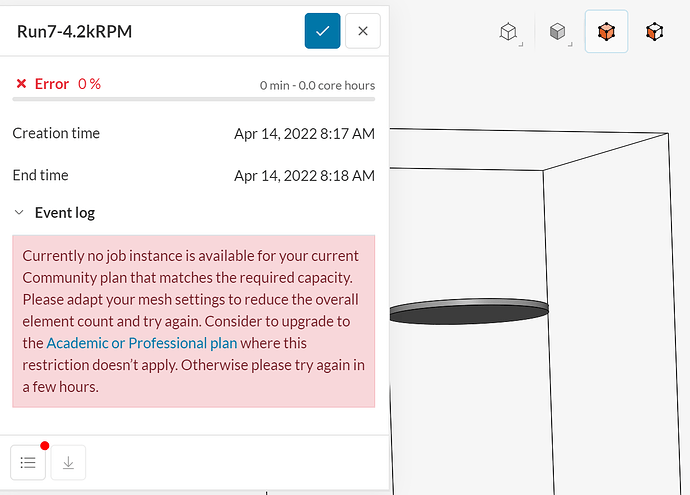The image size is (690, 495).
Task: Click the Run7-4.2kRPM title
Action: [x=74, y=31]
